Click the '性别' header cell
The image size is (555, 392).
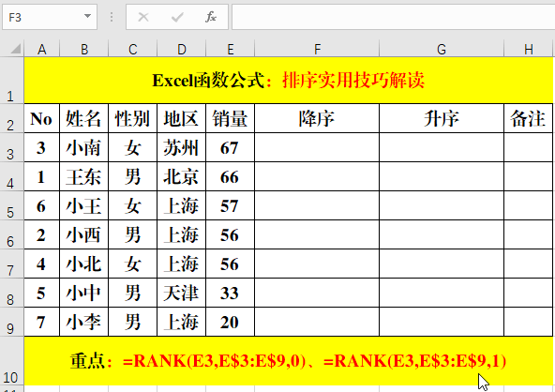tap(133, 118)
